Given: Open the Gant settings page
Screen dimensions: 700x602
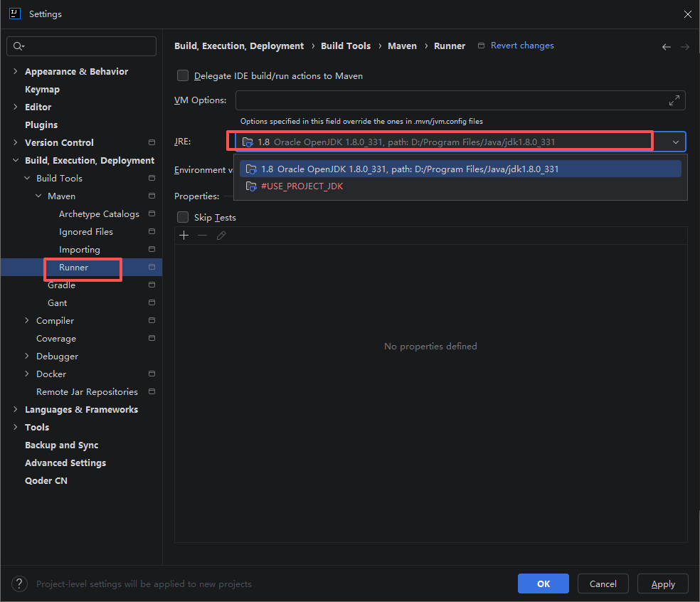Looking at the screenshot, I should pyautogui.click(x=57, y=303).
